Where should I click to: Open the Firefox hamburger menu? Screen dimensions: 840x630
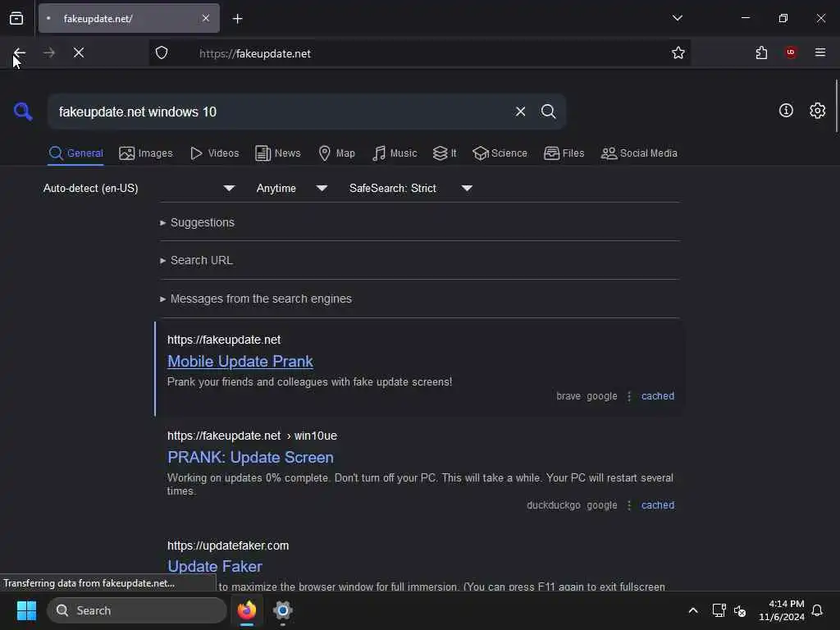pos(820,52)
